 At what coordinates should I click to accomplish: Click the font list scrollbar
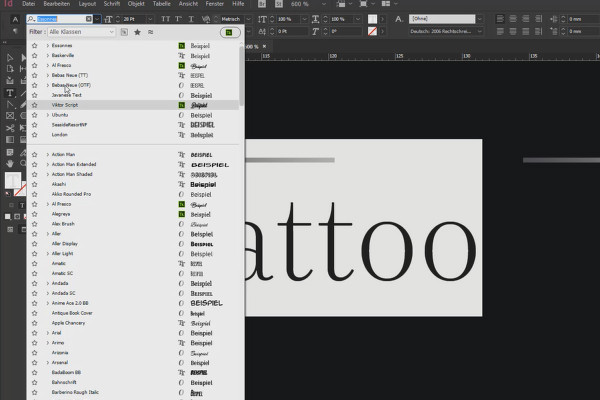(241, 76)
